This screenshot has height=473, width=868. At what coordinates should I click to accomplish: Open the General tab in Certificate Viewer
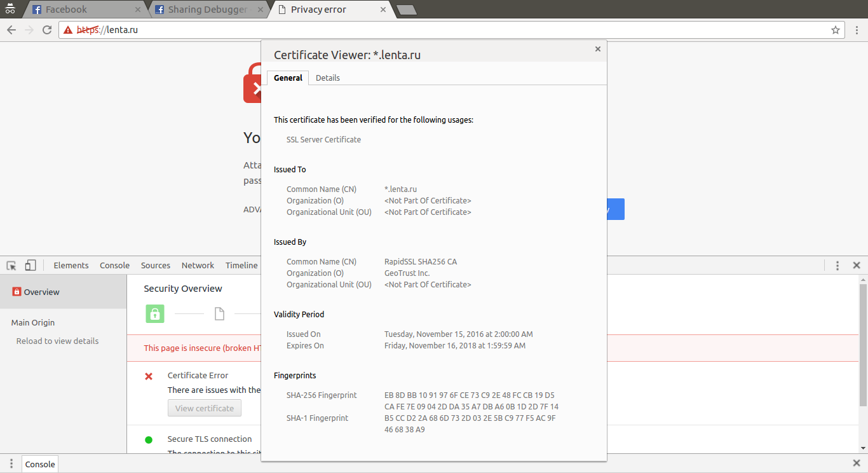(x=288, y=78)
